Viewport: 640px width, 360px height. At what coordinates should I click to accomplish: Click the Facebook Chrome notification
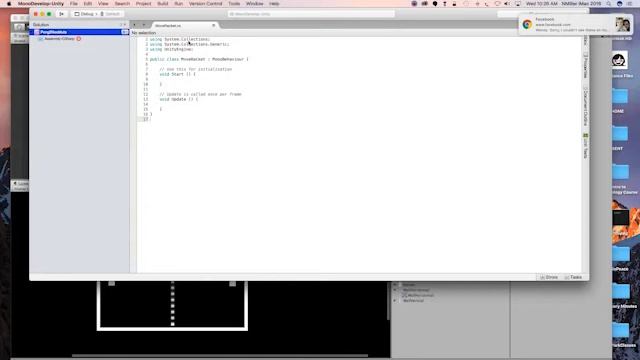pos(575,24)
